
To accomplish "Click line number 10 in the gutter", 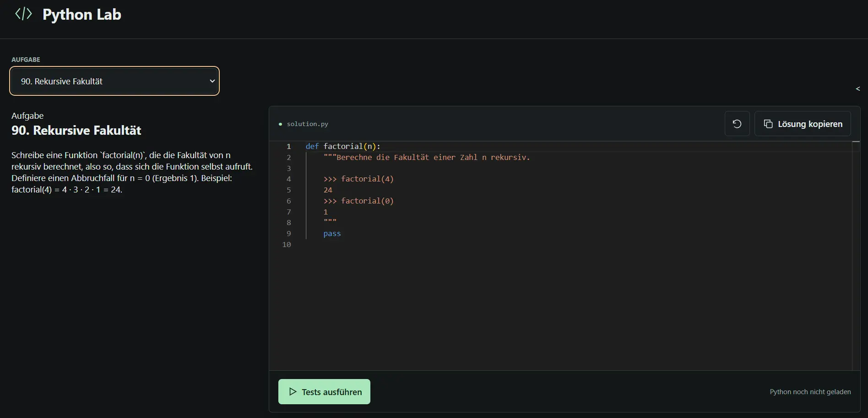I will pyautogui.click(x=287, y=244).
